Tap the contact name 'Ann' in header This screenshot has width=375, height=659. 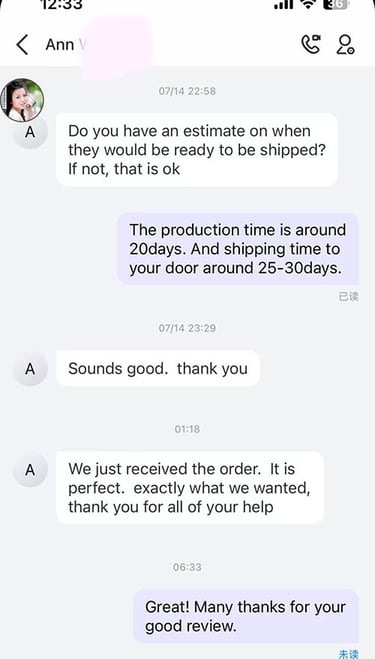click(x=60, y=45)
